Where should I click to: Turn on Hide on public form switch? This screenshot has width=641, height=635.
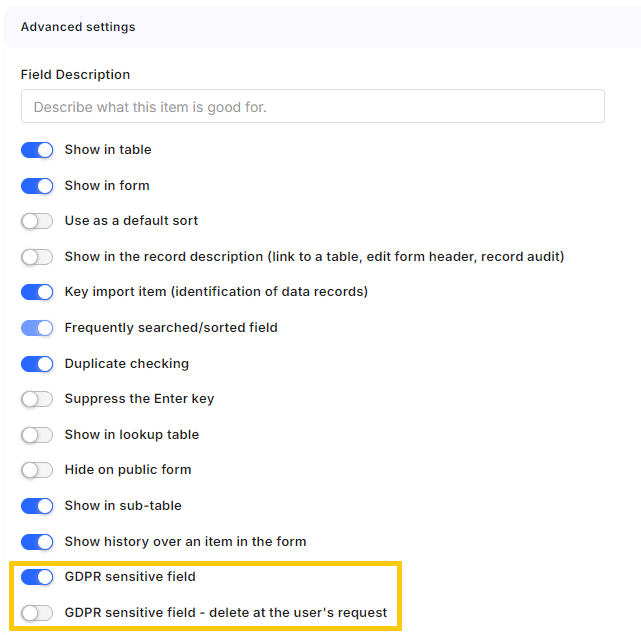[37, 470]
